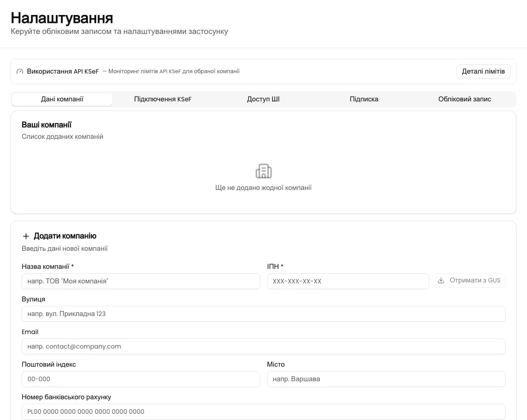Click the KSeF API usage gauge icon
This screenshot has width=527, height=420.
tap(20, 71)
